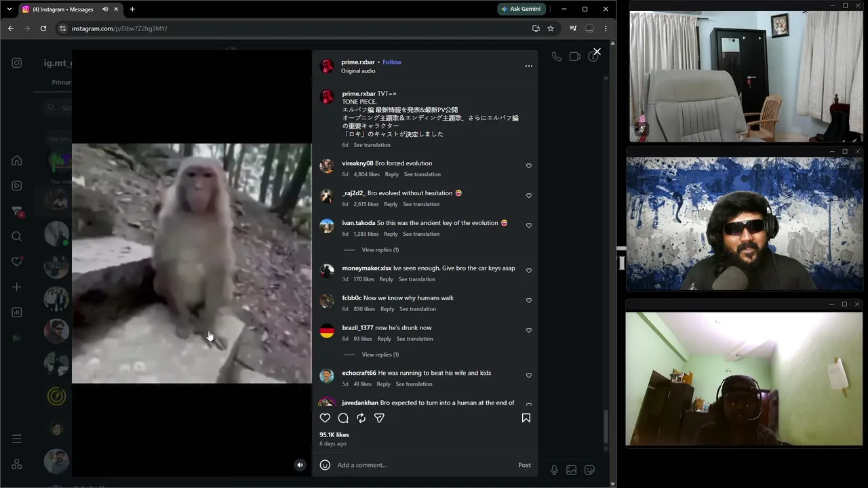Start a video call from the chat header
This screenshot has width=868, height=488.
click(575, 57)
